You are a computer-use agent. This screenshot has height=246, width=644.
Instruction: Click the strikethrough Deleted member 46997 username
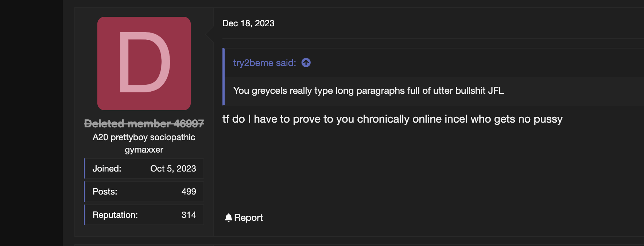pos(144,123)
